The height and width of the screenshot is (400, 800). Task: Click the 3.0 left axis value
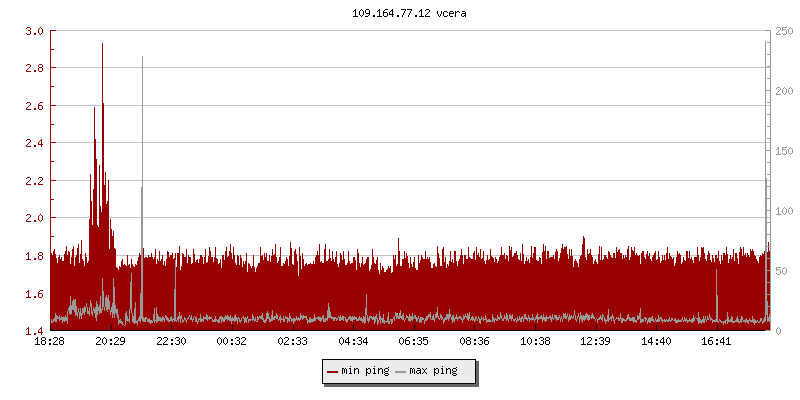coord(34,31)
